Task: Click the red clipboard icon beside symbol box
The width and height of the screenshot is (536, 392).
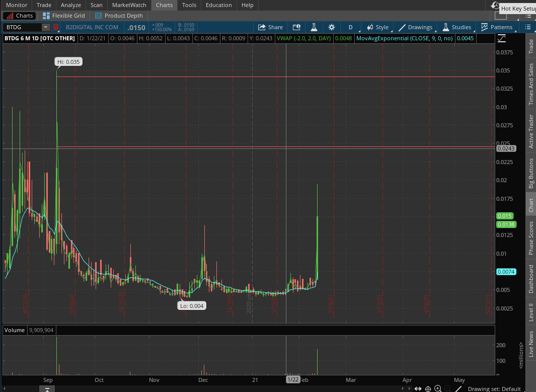Action: (x=56, y=27)
